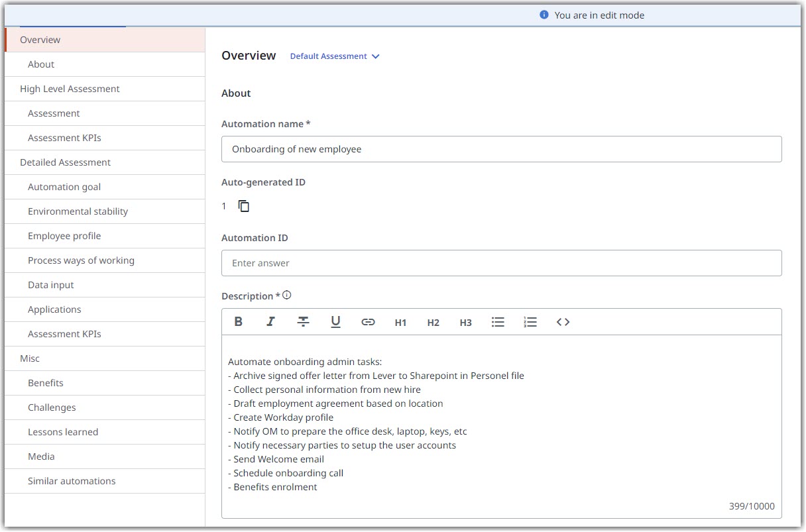Viewport: 806px width, 532px height.
Task: Copy the auto-generated ID using the copy icon
Action: [x=243, y=206]
